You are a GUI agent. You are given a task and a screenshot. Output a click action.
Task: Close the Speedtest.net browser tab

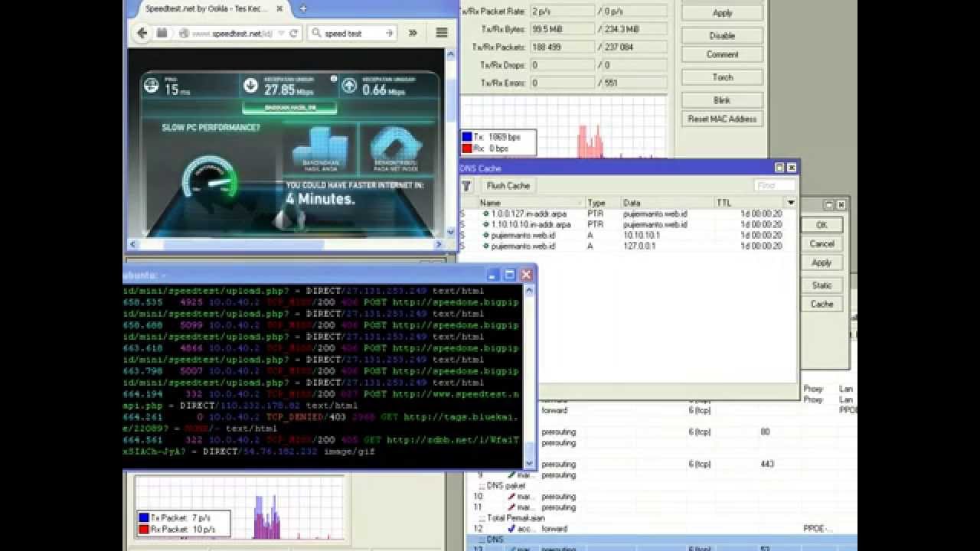[x=280, y=9]
